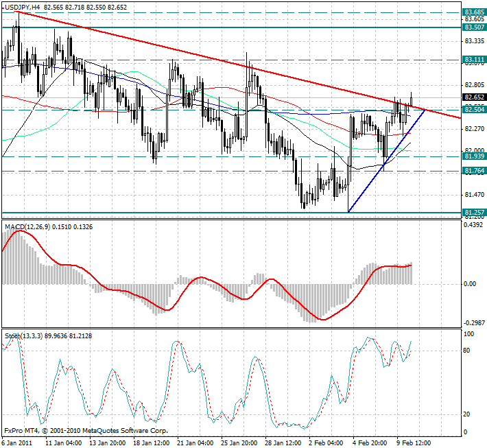Click the Stoch(13,3,3) indicator label
This screenshot has height=448, width=487.
pos(26,335)
